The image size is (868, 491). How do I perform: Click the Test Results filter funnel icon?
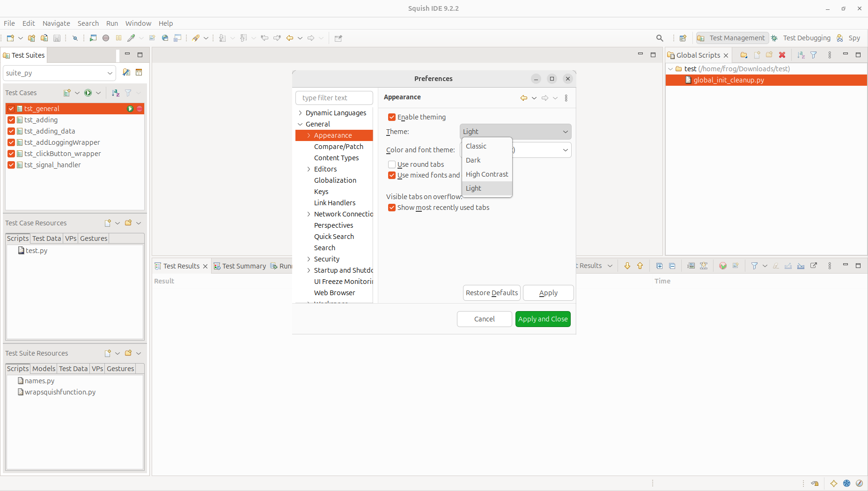754,266
